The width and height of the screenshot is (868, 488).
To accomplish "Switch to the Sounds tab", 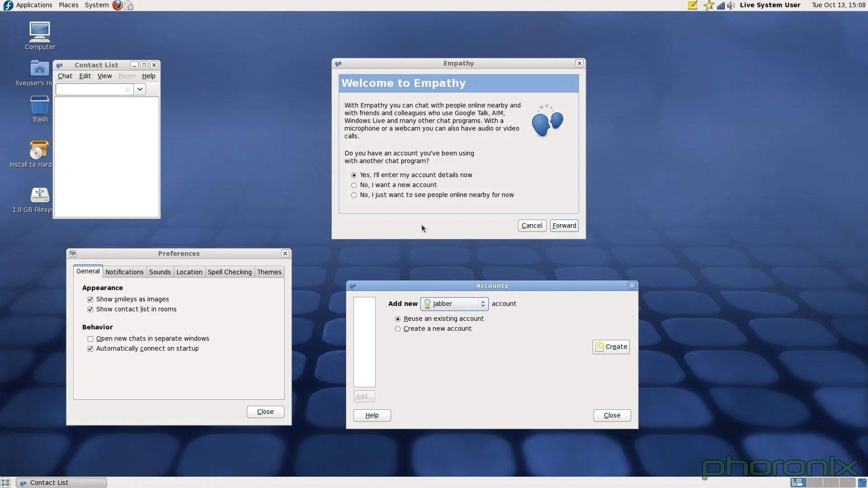I will pyautogui.click(x=160, y=272).
